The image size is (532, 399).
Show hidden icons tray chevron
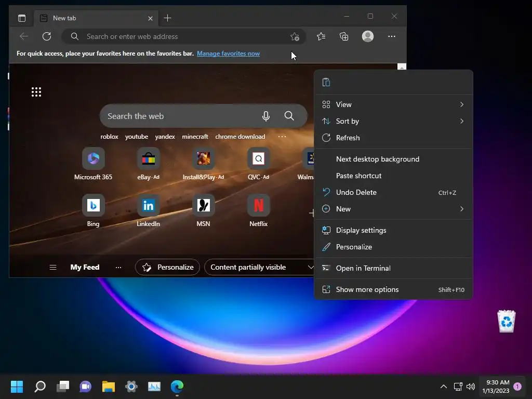444,387
